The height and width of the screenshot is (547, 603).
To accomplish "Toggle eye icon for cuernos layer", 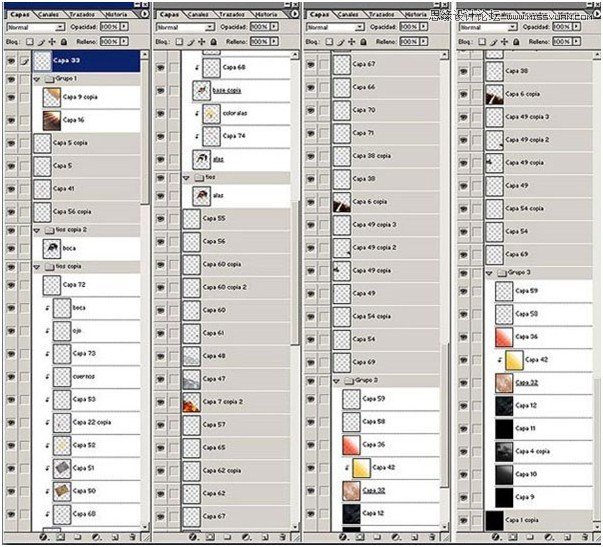I will (x=11, y=377).
